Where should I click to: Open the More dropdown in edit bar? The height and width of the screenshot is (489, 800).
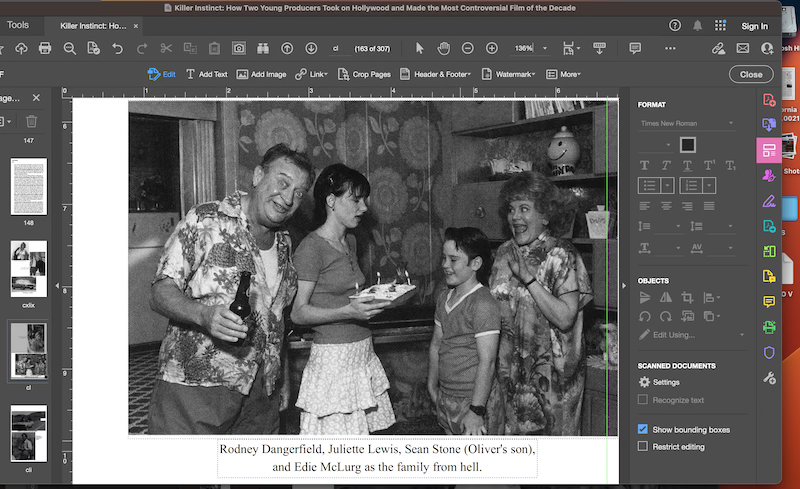click(563, 75)
